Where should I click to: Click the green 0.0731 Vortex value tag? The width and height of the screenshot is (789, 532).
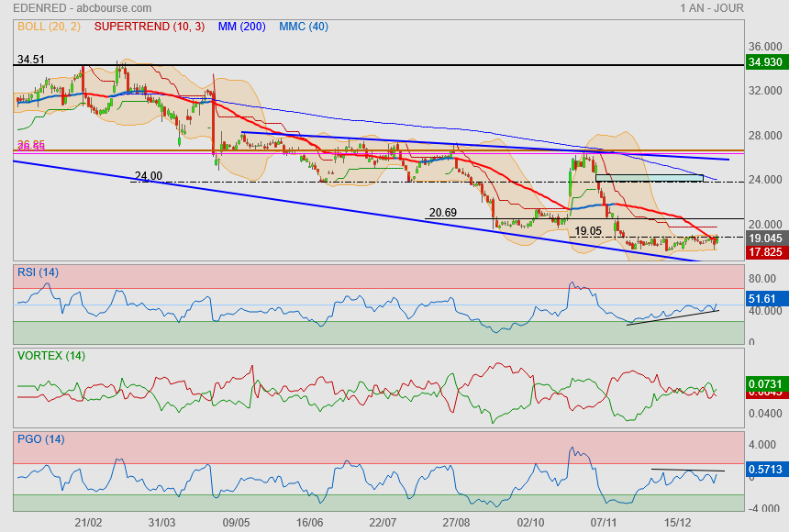coord(764,382)
